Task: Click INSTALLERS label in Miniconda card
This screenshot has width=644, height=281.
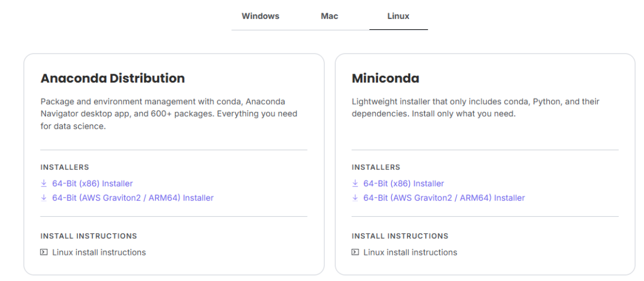Action: click(x=376, y=167)
